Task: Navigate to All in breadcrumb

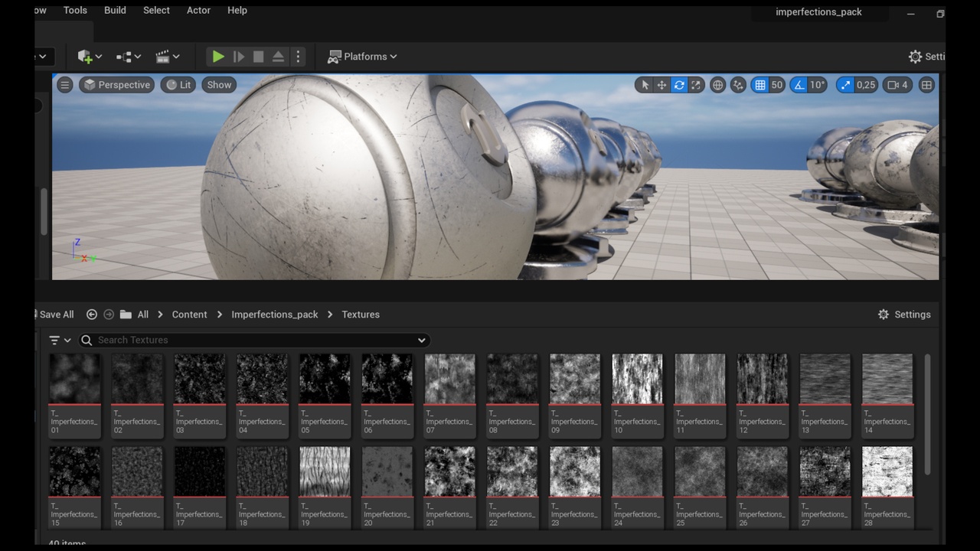Action: (143, 315)
